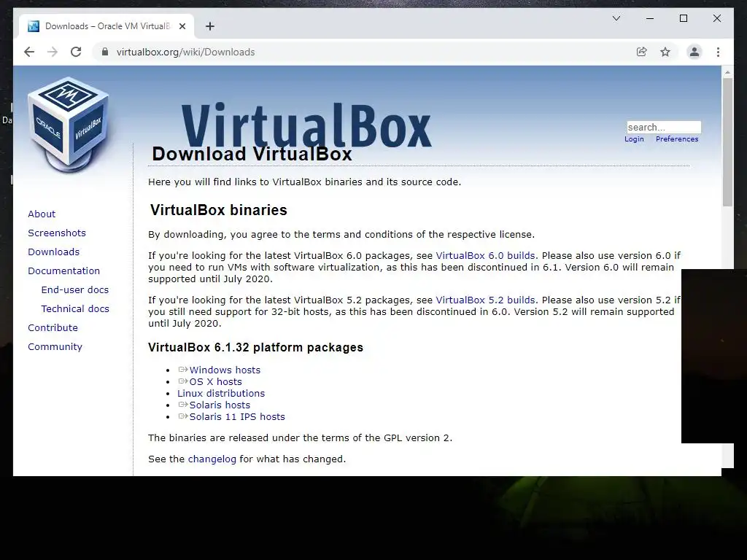Open Screenshots in the sidebar

(x=57, y=233)
